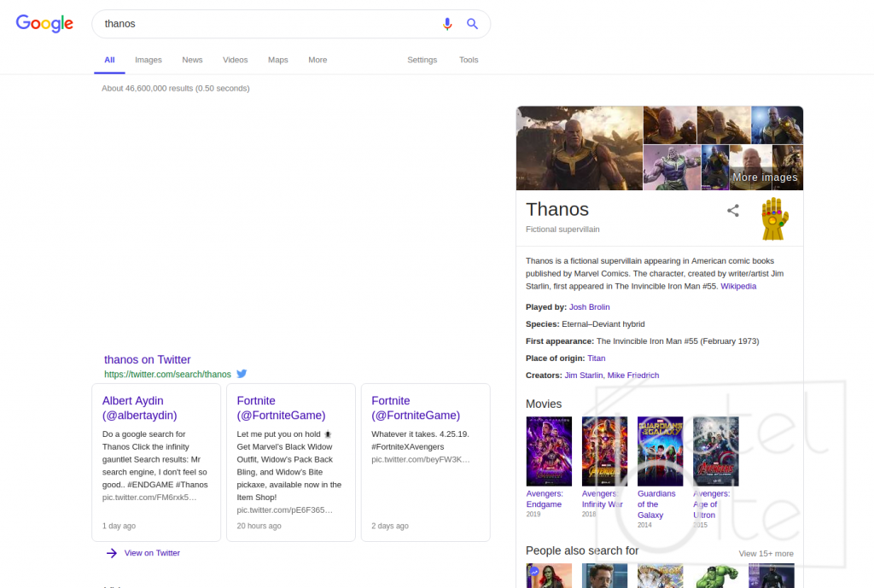The height and width of the screenshot is (588, 874).
Task: Click the 'Fictional supervillain' subtitle
Action: tap(562, 229)
